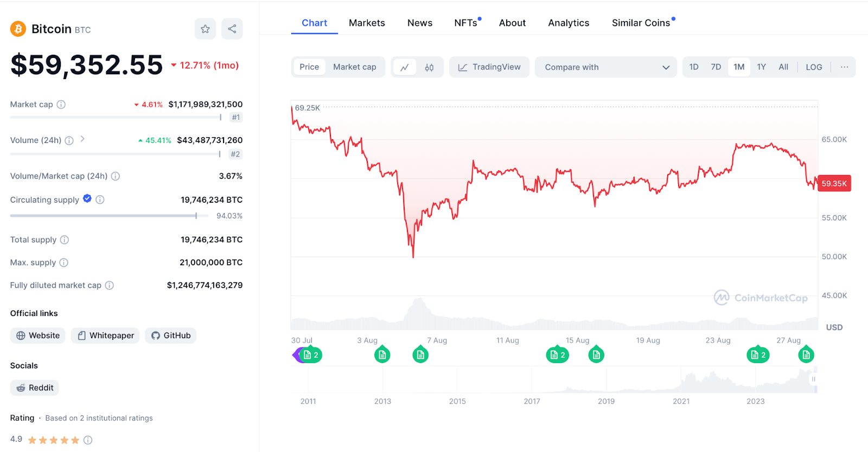Click the Rating info icon

(x=88, y=440)
